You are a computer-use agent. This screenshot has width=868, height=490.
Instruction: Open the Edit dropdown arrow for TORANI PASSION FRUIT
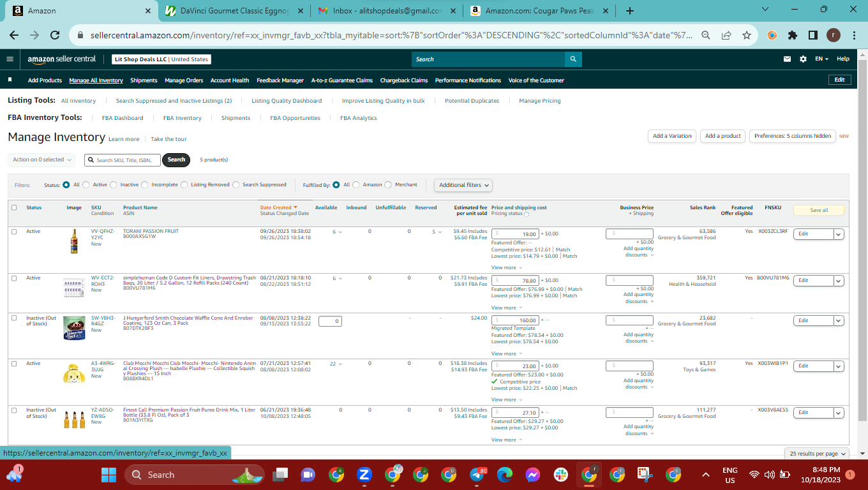[x=839, y=234]
